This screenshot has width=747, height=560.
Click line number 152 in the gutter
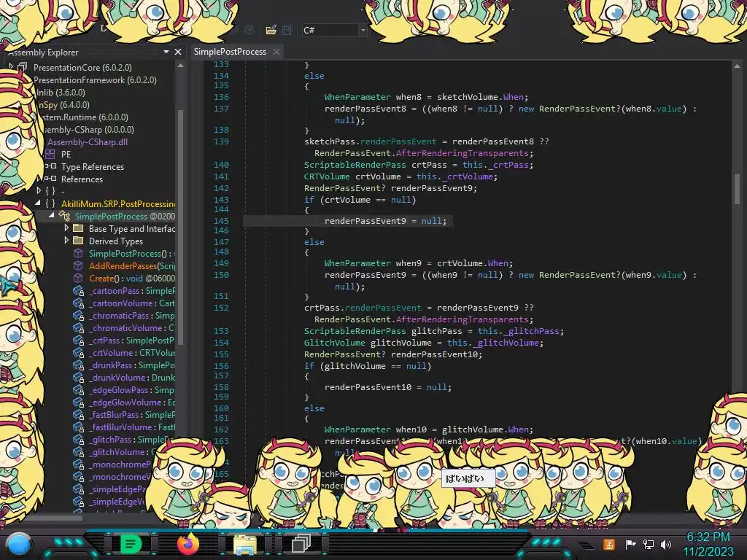[221, 308]
